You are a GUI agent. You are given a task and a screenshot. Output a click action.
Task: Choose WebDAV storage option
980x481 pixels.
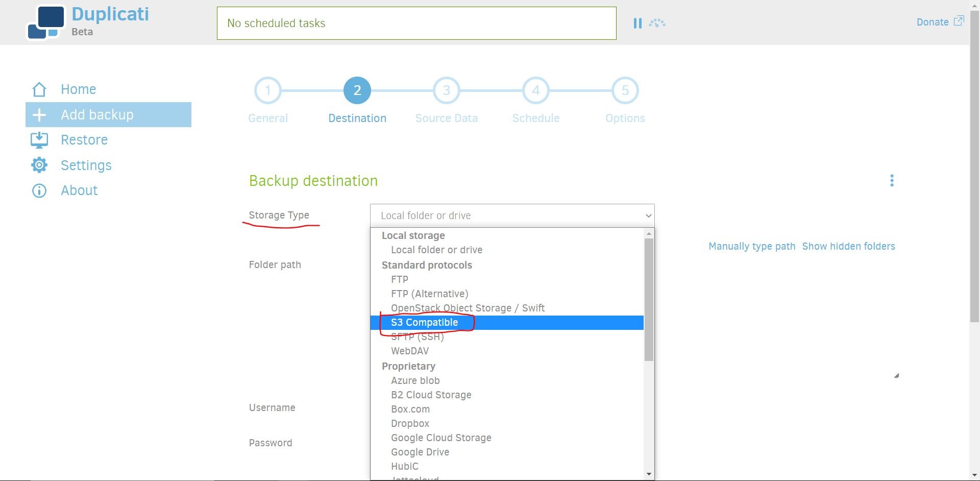coord(507,351)
